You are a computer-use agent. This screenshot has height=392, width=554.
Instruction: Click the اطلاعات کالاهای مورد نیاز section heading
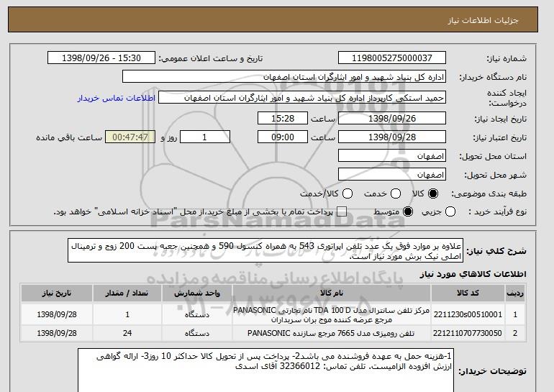coord(473,274)
